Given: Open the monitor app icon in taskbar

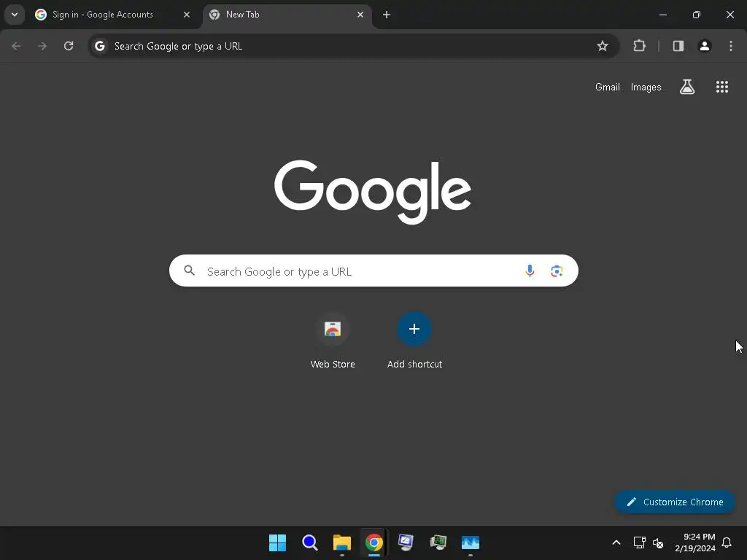Looking at the screenshot, I should point(406,542).
